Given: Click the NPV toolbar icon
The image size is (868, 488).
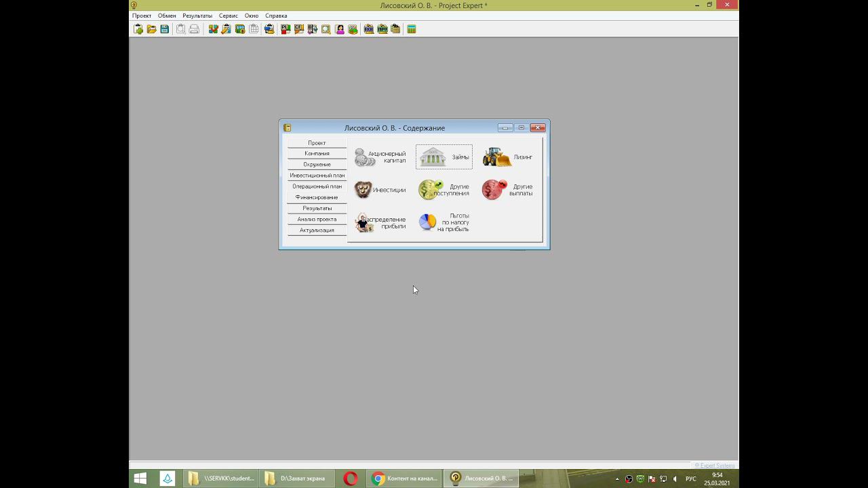Looking at the screenshot, I should (382, 29).
